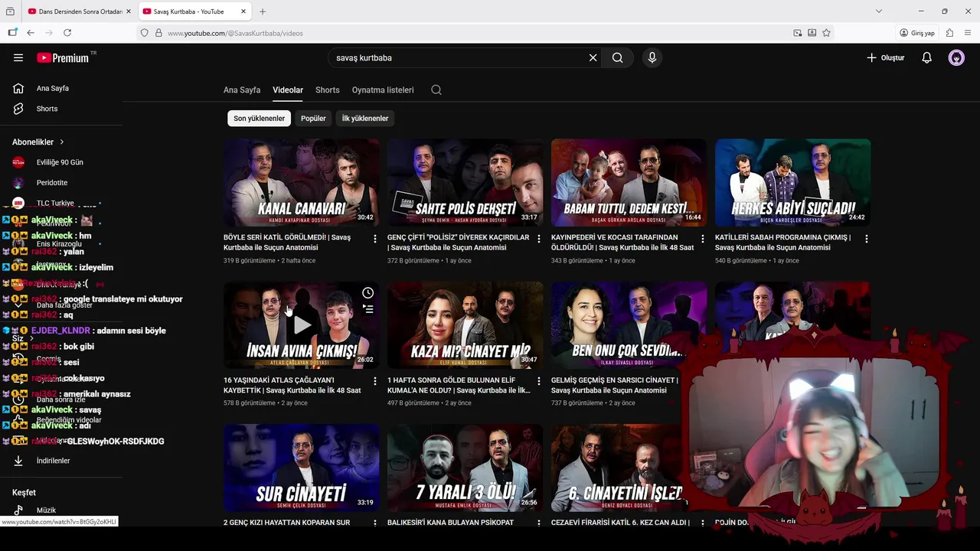Switch to the Videolar channel tab

pos(288,90)
